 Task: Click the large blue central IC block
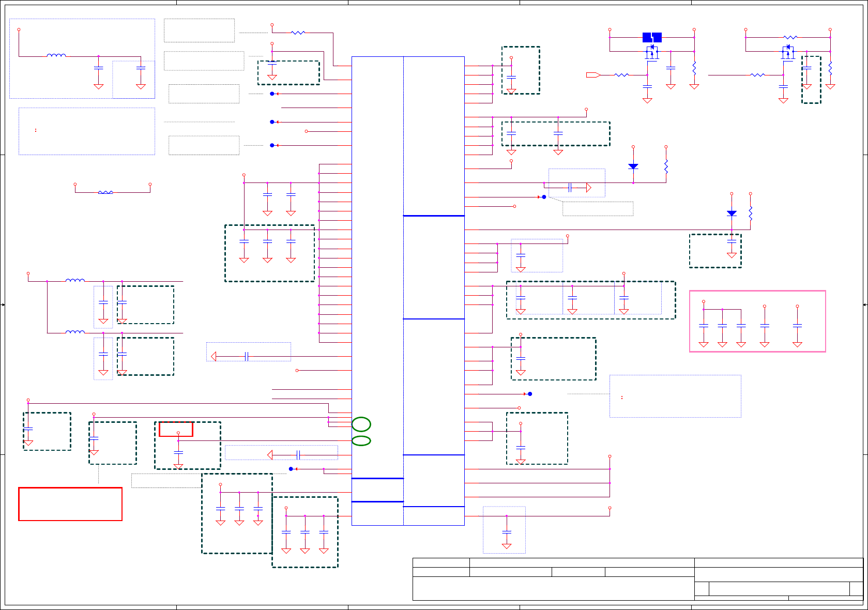point(408,291)
